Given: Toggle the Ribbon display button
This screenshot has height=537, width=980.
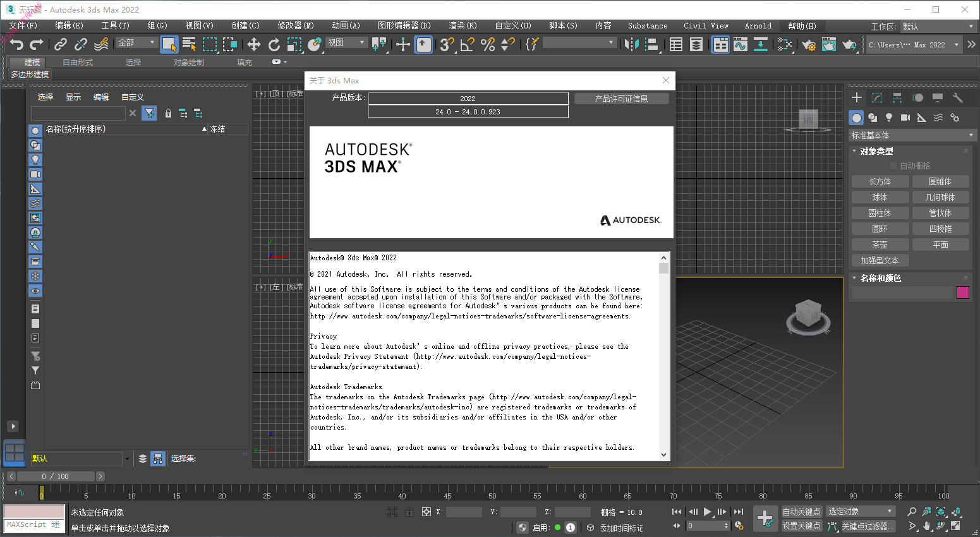Looking at the screenshot, I should pos(720,44).
